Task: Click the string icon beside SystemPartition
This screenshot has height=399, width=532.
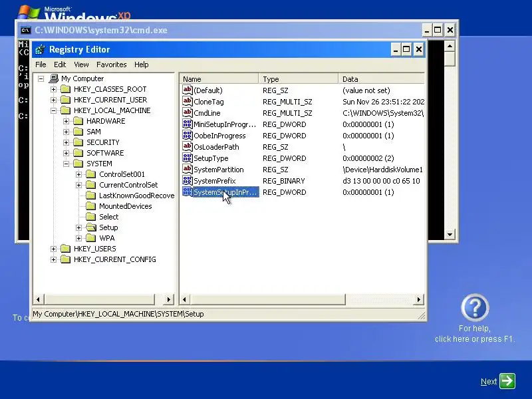Action: coord(188,169)
